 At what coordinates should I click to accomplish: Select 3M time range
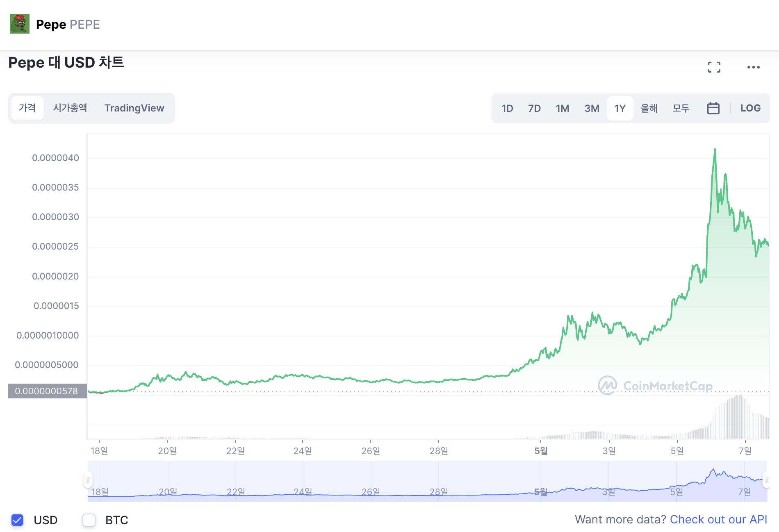pos(592,108)
